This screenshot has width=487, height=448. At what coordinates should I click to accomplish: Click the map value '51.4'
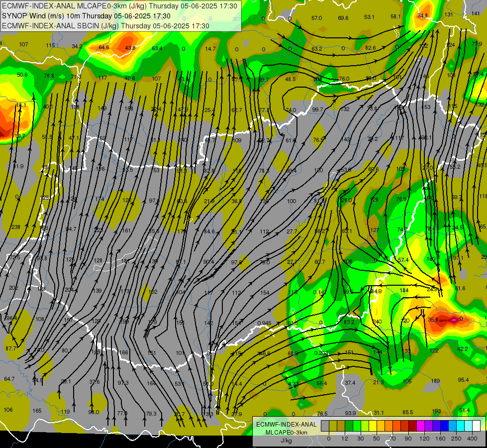click(x=464, y=410)
